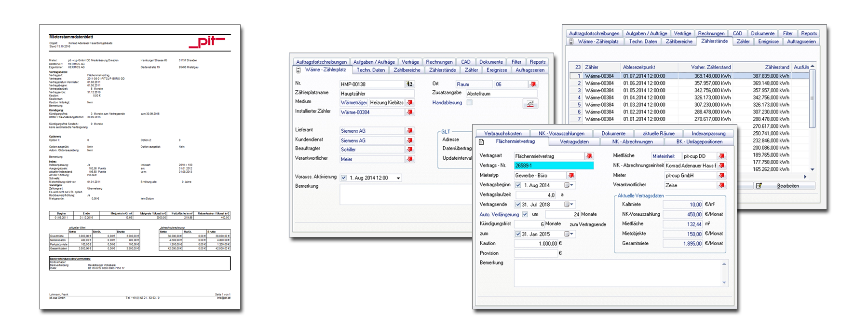868x333 pixels.
Task: Click Ablesezeitpunkt column header
Action: (x=649, y=67)
